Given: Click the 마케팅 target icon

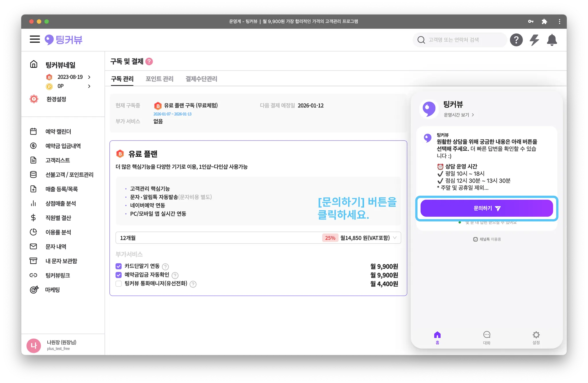Looking at the screenshot, I should click(34, 289).
